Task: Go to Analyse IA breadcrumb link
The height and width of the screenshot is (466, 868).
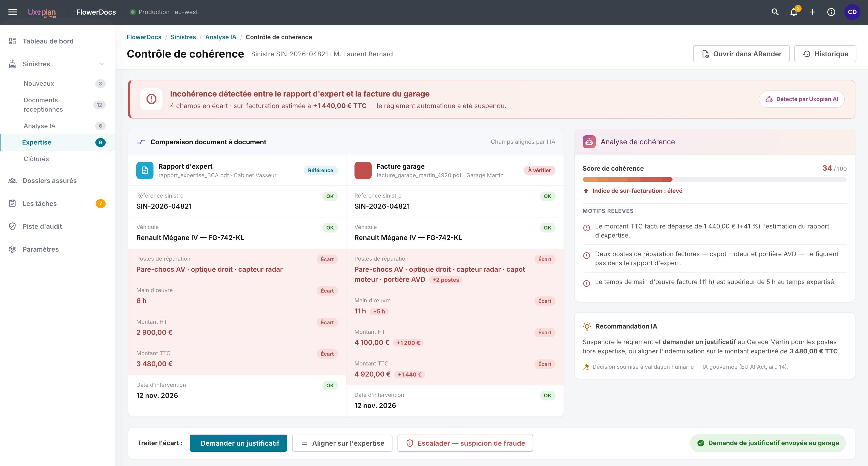Action: pyautogui.click(x=221, y=37)
